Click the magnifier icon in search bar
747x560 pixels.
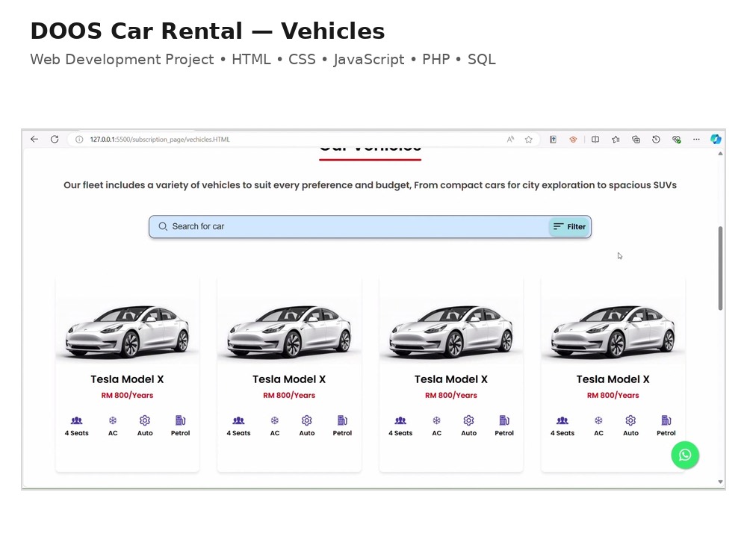(x=163, y=227)
